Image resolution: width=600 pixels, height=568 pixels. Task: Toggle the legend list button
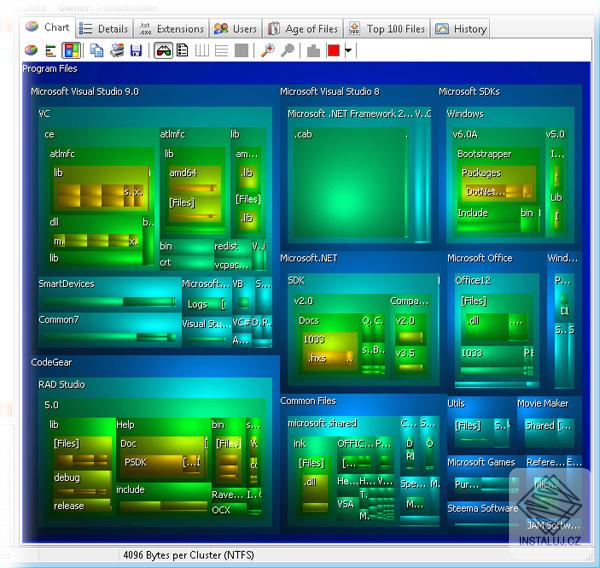coord(183,50)
